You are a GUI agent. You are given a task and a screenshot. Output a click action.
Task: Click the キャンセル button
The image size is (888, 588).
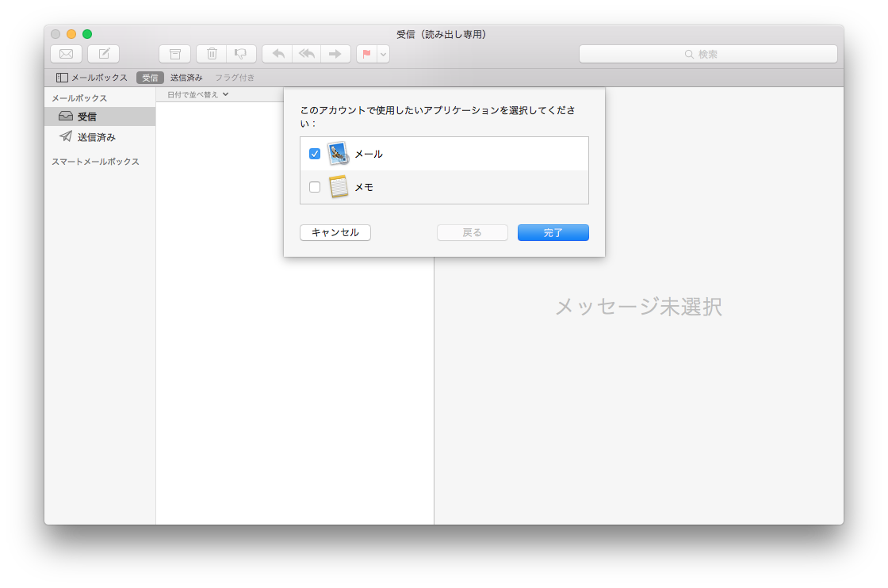[335, 233]
